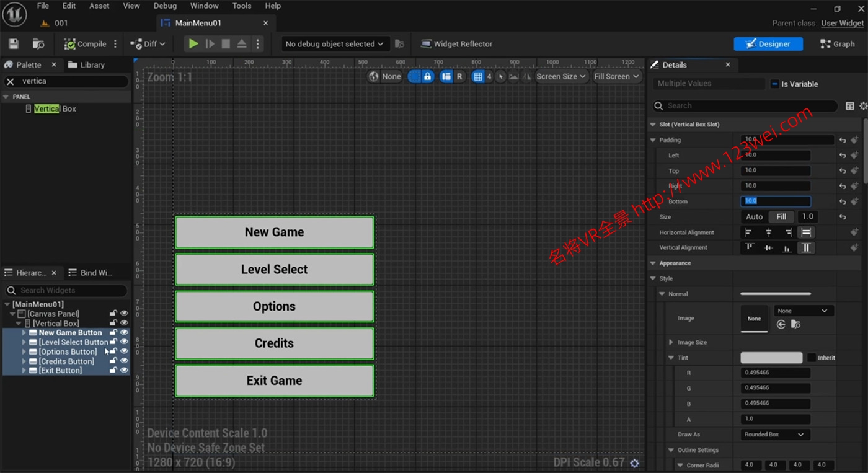Open the Widget Reflector tool
The width and height of the screenshot is (868, 473).
point(456,44)
